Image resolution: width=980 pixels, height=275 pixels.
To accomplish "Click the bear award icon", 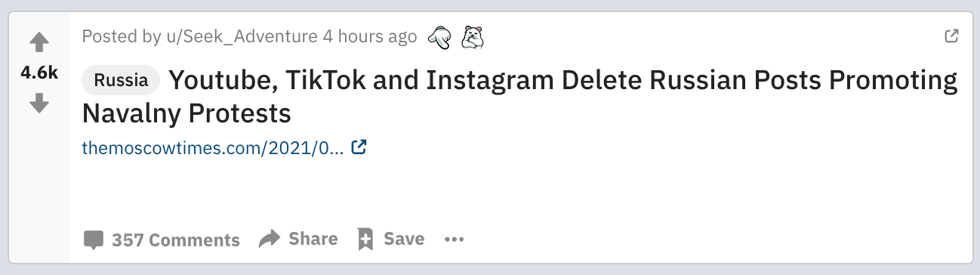I will pyautogui.click(x=472, y=36).
